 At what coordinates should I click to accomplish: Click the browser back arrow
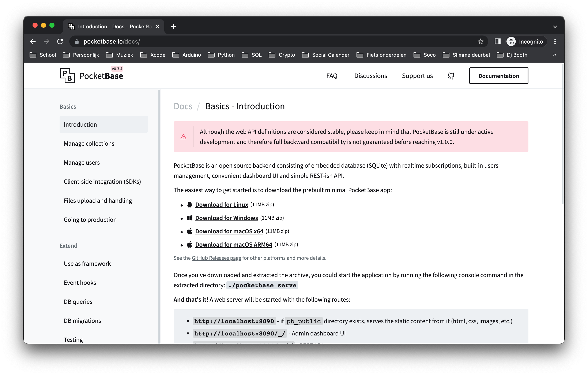33,41
